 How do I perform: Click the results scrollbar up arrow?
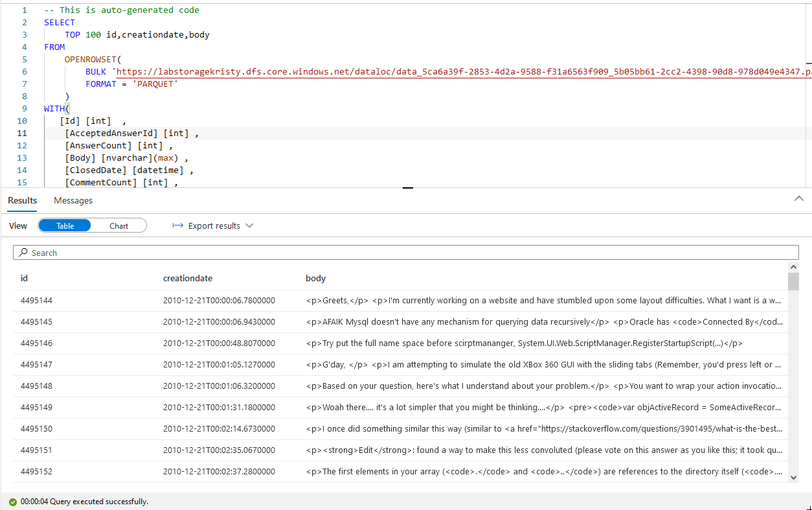pos(793,267)
